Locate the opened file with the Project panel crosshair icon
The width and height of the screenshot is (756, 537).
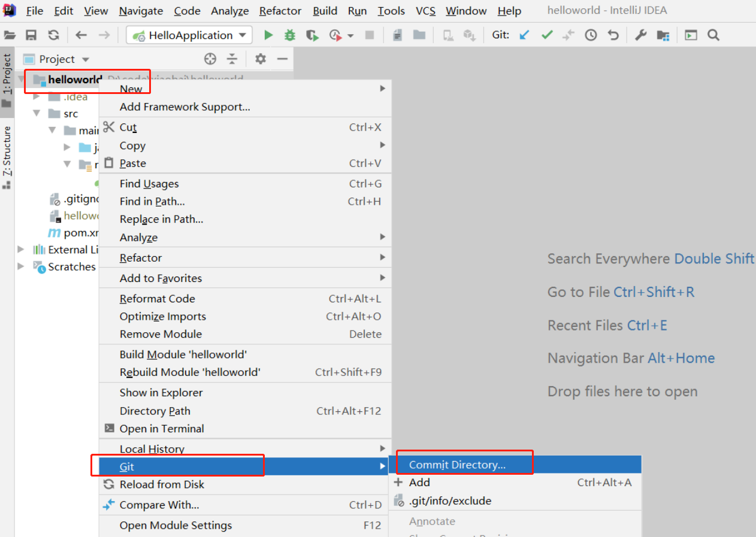[x=210, y=59]
